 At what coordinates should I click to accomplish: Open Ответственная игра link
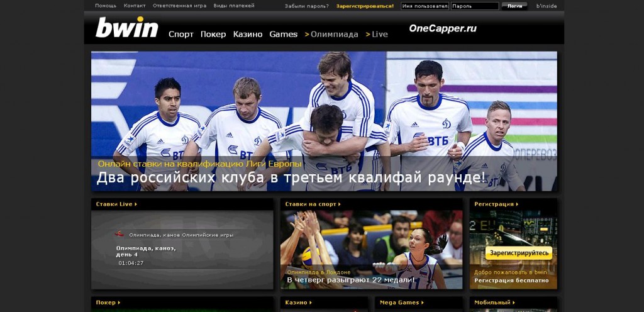(x=179, y=6)
